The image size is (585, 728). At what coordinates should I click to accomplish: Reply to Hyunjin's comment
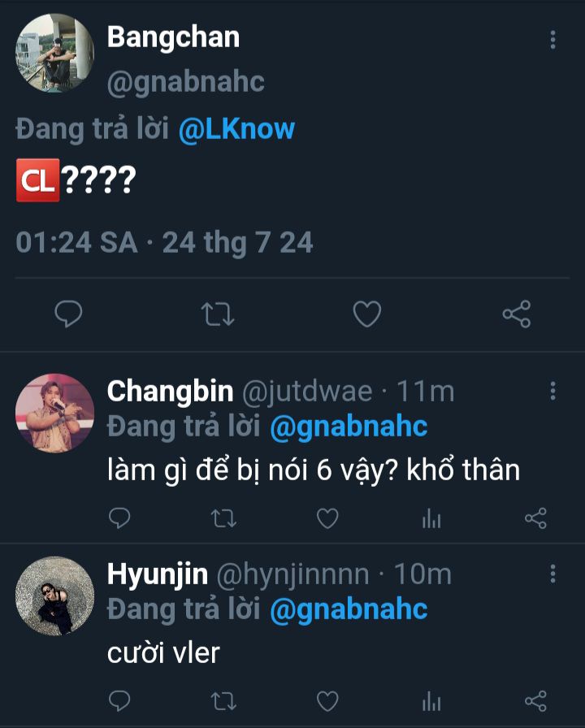119,700
